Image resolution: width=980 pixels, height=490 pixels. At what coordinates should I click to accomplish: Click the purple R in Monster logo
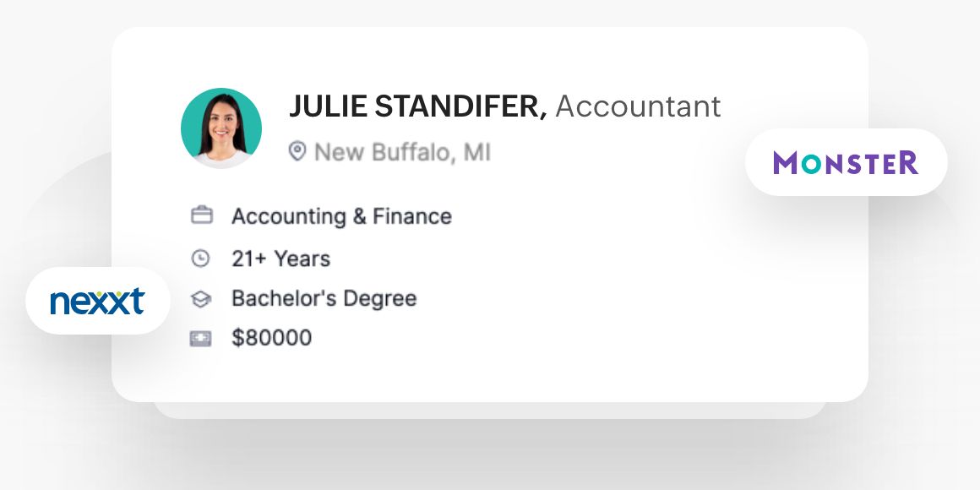point(907,163)
